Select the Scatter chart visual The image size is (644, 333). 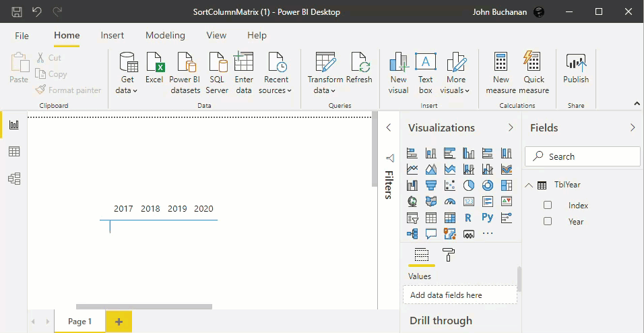click(450, 185)
